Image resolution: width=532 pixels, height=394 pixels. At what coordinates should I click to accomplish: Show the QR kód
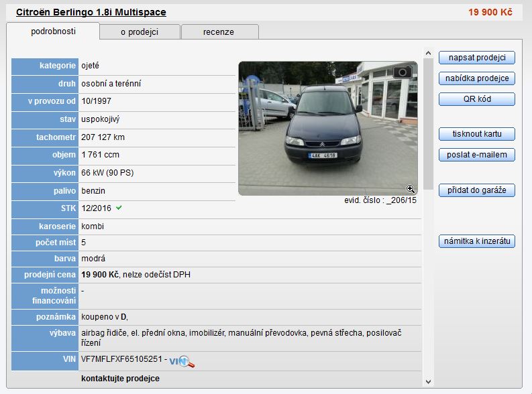(477, 99)
